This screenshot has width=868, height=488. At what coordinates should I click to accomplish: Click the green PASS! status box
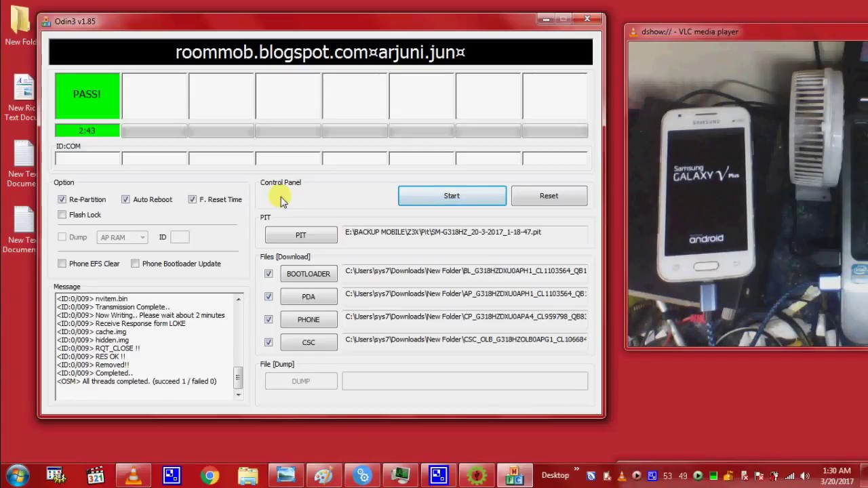[87, 95]
